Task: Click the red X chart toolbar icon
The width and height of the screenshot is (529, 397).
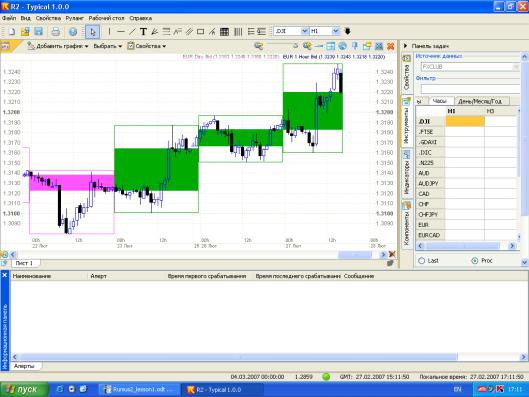Action: pos(391,46)
